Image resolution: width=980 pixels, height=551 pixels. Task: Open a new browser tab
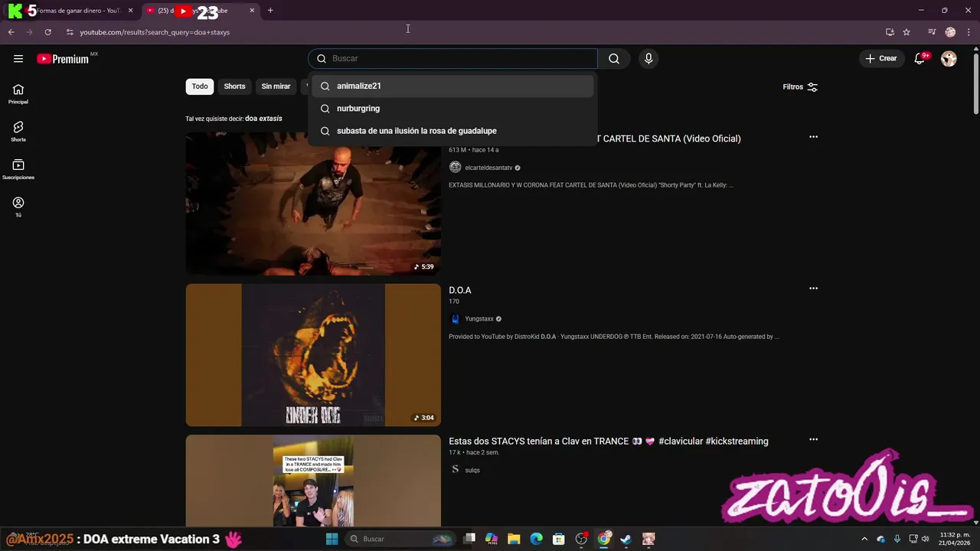[x=270, y=11]
